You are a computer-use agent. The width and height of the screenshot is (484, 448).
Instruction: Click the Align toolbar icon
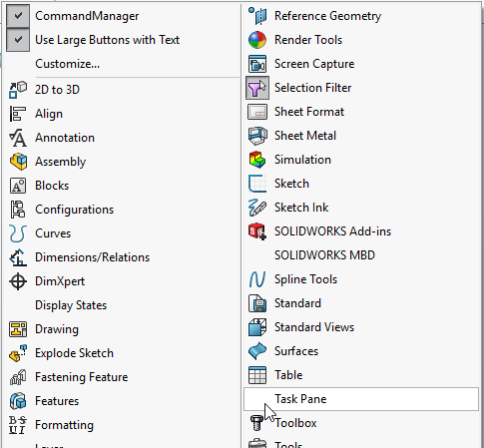(x=18, y=114)
